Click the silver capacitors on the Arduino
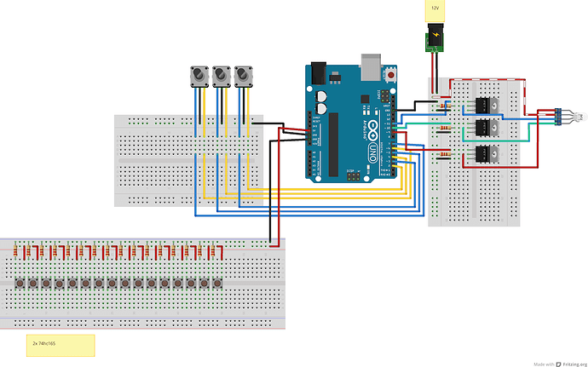Image resolution: width=588 pixels, height=367 pixels. (321, 103)
